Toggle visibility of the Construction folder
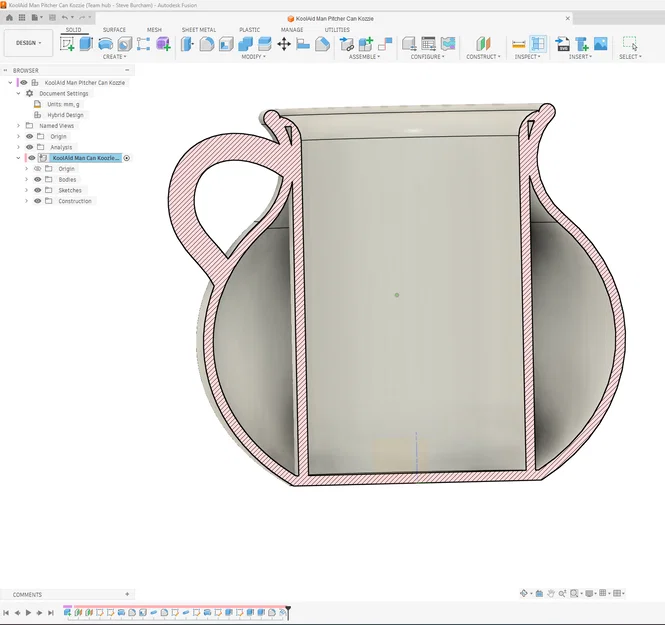The width and height of the screenshot is (665, 625). [37, 201]
